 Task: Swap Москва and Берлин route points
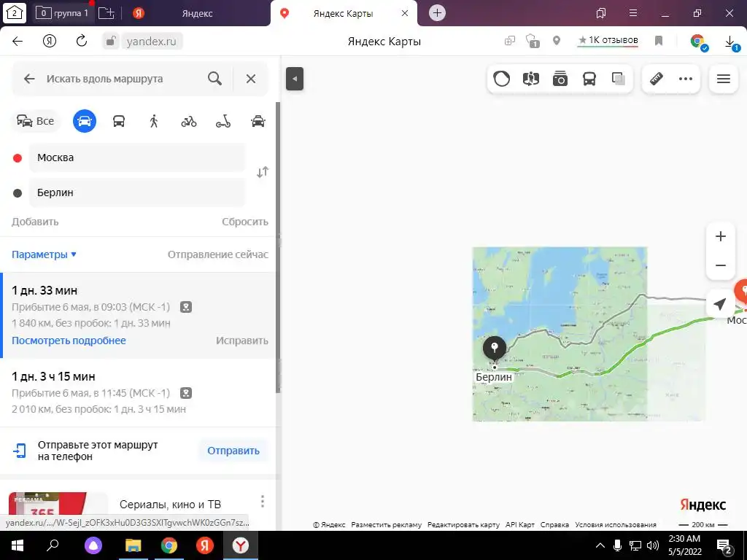(263, 172)
